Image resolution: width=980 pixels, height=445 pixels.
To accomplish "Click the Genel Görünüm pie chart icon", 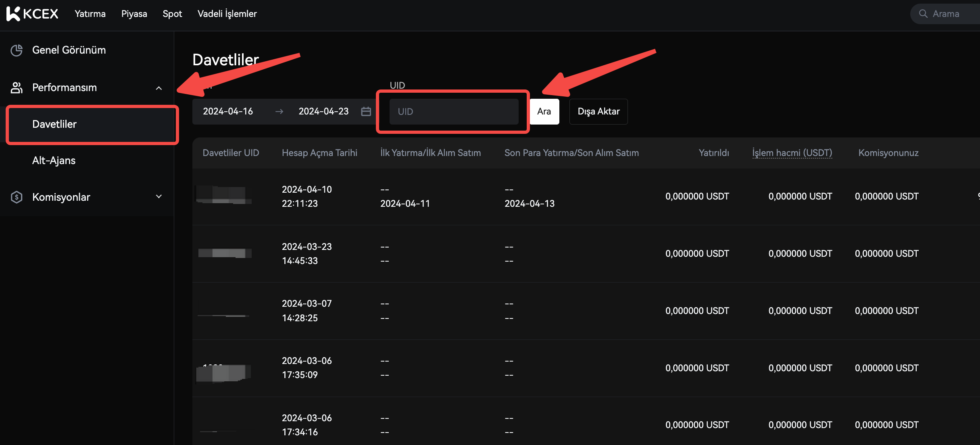I will (17, 50).
